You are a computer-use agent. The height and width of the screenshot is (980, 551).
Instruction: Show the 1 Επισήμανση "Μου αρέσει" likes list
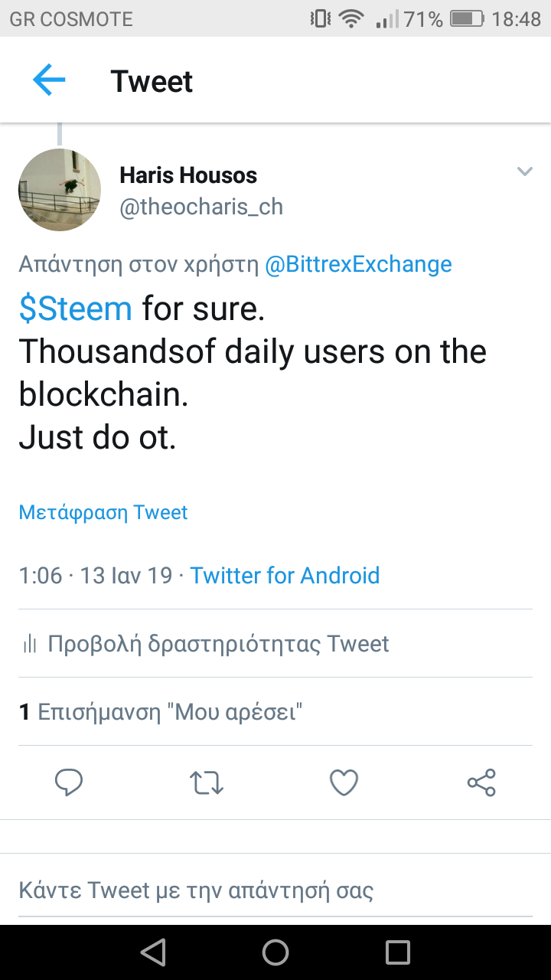pyautogui.click(x=161, y=713)
